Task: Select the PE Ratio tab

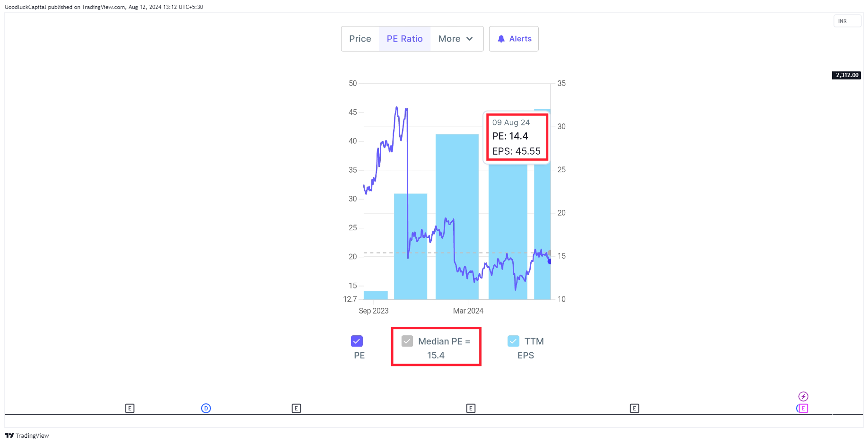Action: 404,39
